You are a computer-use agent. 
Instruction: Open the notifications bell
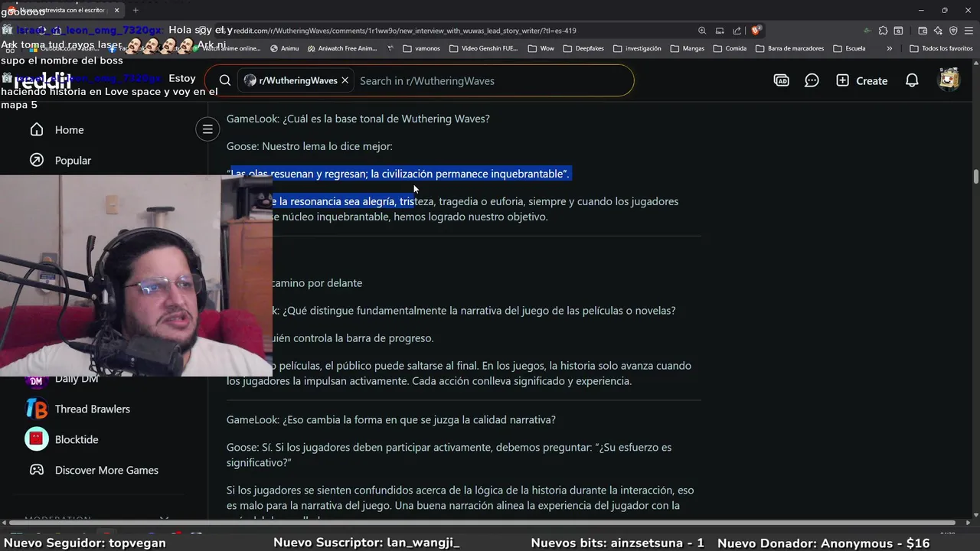[x=912, y=80]
